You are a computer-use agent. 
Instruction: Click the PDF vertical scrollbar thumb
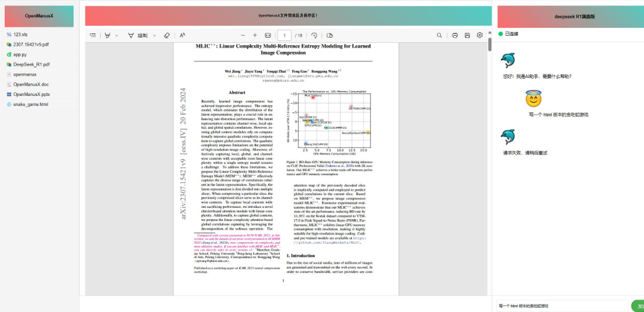(x=490, y=44)
